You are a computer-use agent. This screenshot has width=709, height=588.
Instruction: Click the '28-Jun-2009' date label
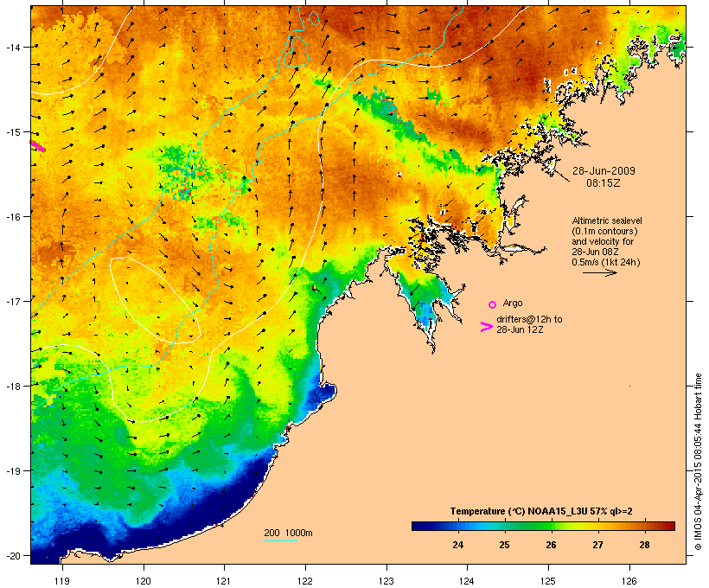point(604,171)
